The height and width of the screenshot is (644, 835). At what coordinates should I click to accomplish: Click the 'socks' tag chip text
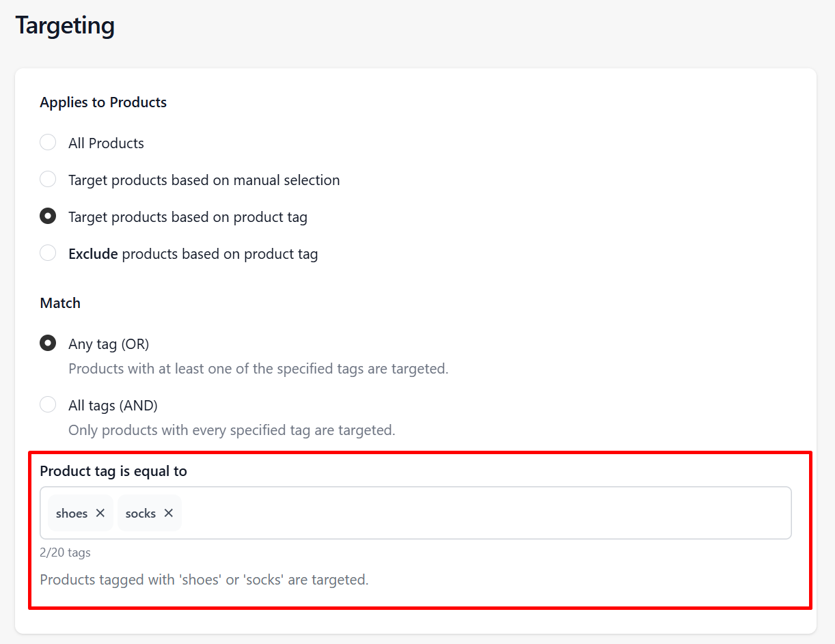click(x=141, y=514)
